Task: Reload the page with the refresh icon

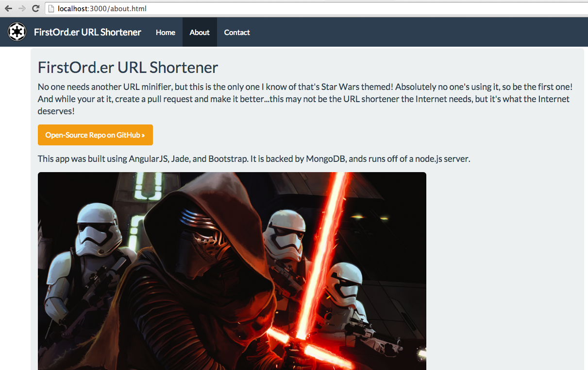Action: tap(35, 8)
